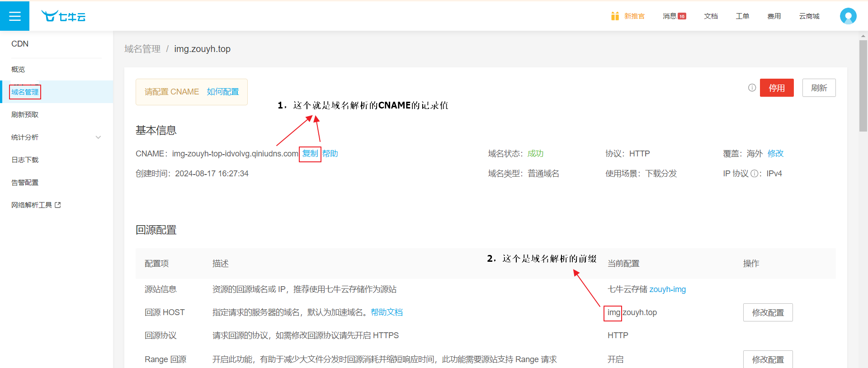This screenshot has height=368, width=868.
Task: Click the gift icon beside 新推官
Action: coord(615,16)
